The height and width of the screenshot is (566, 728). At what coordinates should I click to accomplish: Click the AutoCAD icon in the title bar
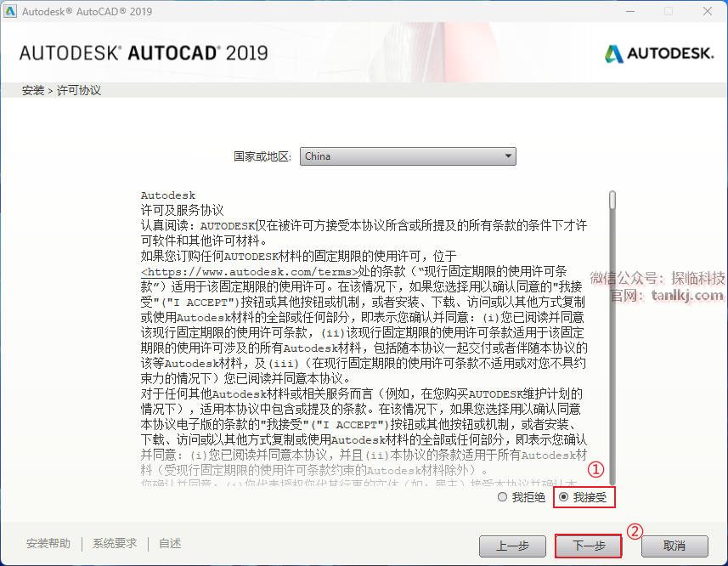[x=10, y=12]
